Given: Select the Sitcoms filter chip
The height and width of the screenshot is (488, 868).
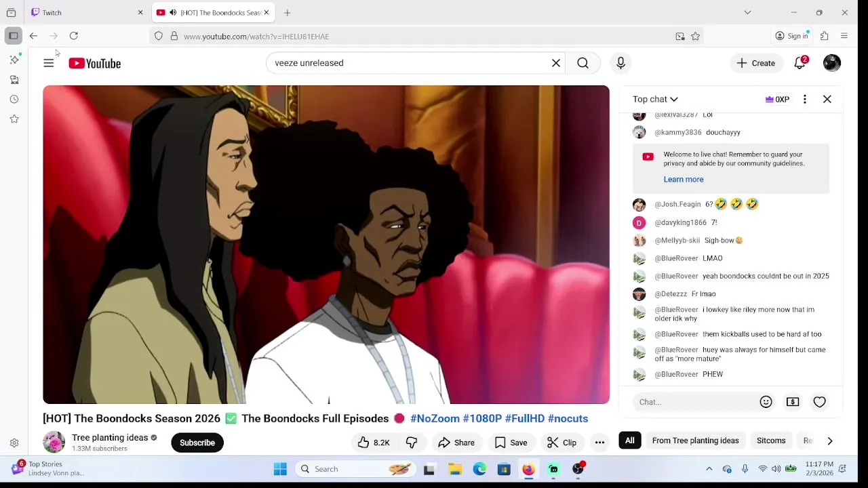Looking at the screenshot, I should coord(771,441).
